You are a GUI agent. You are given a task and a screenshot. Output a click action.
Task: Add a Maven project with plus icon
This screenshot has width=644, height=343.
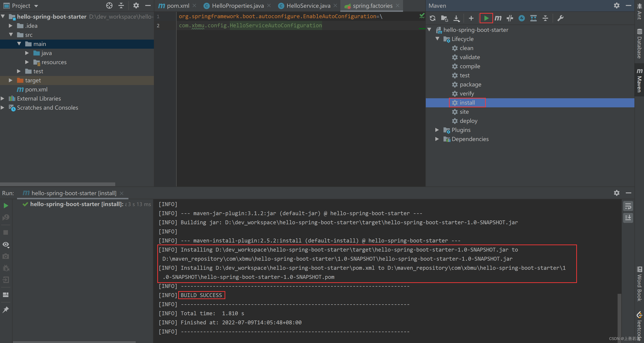click(x=471, y=18)
